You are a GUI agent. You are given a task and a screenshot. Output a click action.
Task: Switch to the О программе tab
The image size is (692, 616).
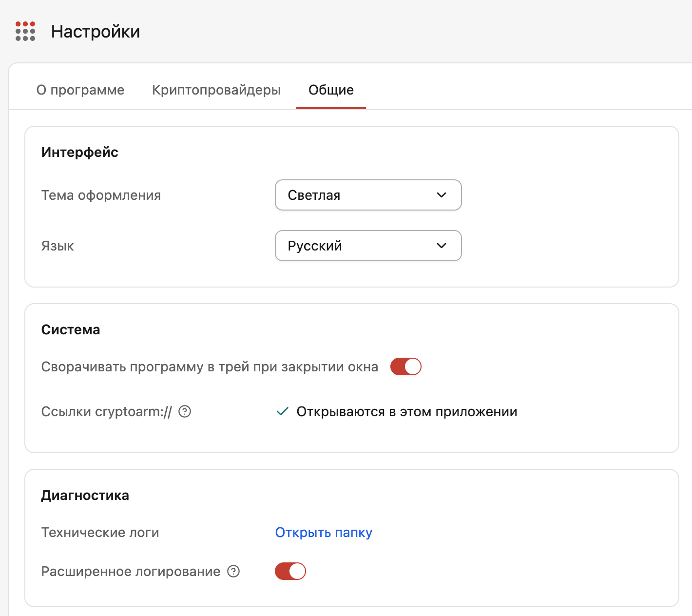point(80,90)
